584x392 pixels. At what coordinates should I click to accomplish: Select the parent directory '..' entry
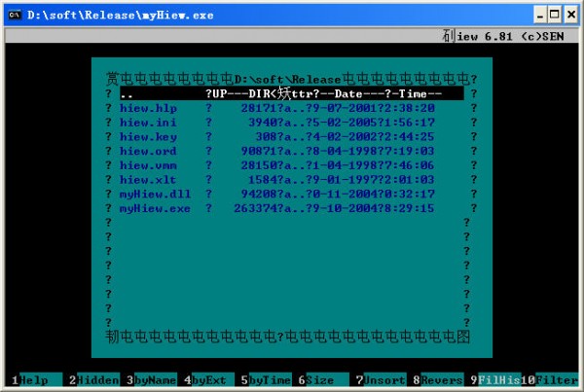(292, 93)
